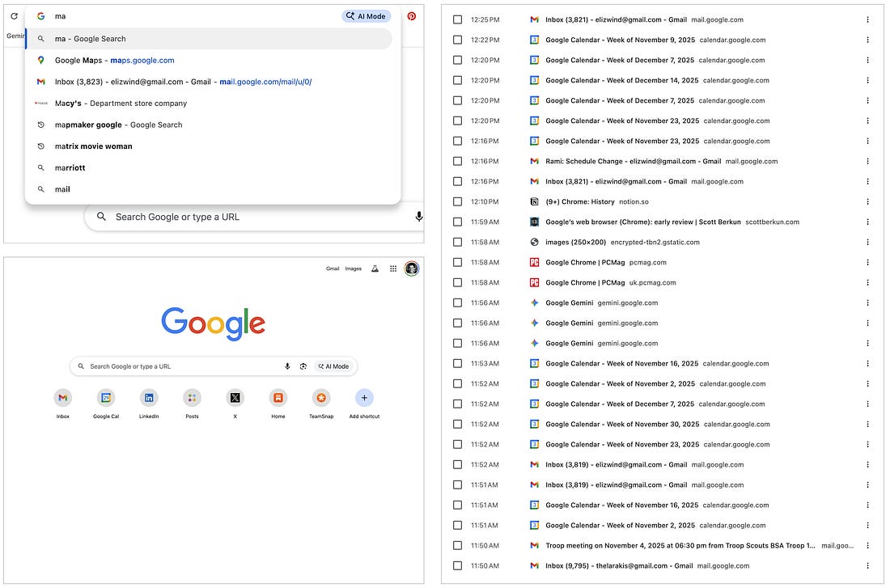This screenshot has width=890, height=588.
Task: Open the Search Labs flask icon
Action: click(x=375, y=269)
